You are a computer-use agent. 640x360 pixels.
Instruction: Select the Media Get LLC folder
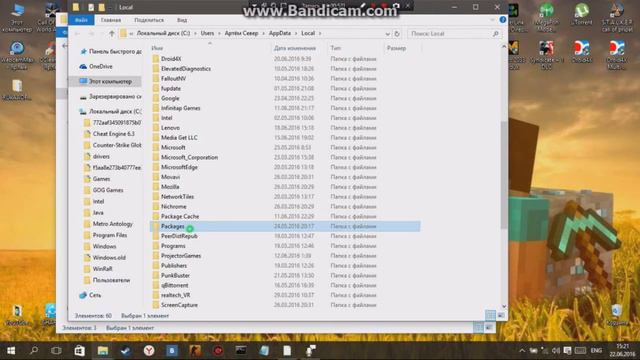[x=179, y=138]
